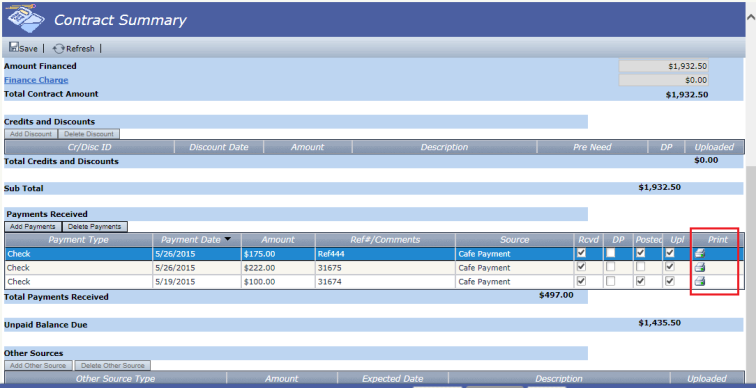Click the Delete Other Source button

coord(113,365)
